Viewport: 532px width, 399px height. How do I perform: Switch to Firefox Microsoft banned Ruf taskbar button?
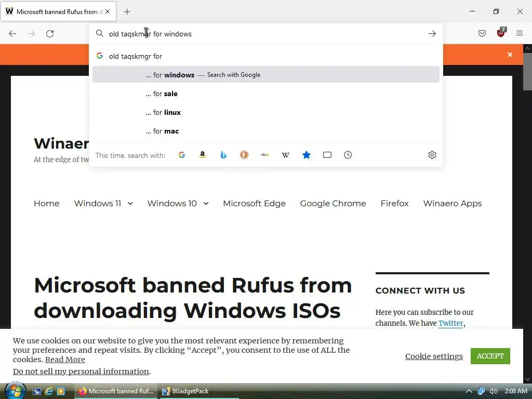pos(116,391)
